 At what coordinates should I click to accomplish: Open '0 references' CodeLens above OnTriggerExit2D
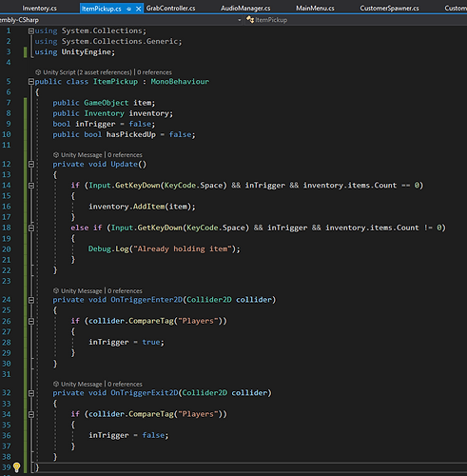point(125,385)
